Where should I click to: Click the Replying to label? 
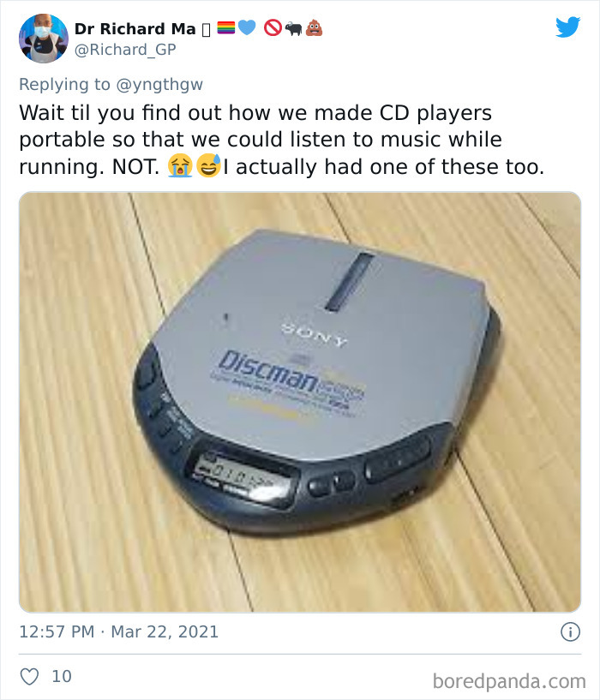[x=64, y=84]
